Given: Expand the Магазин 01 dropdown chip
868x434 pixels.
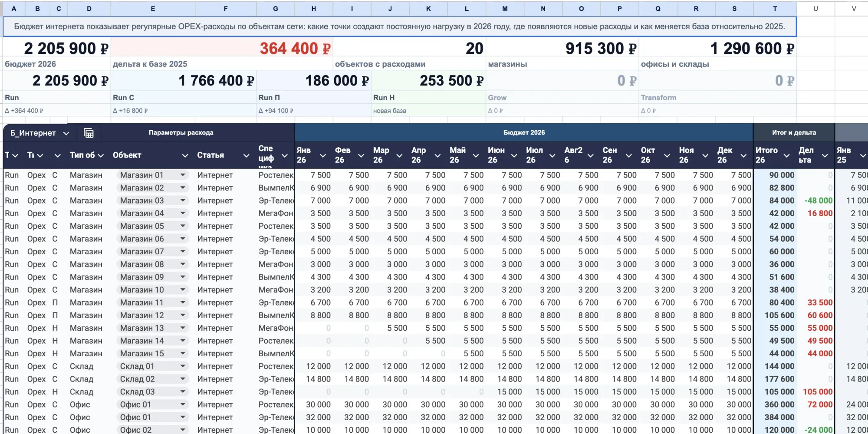Looking at the screenshot, I should pyautogui.click(x=183, y=175).
